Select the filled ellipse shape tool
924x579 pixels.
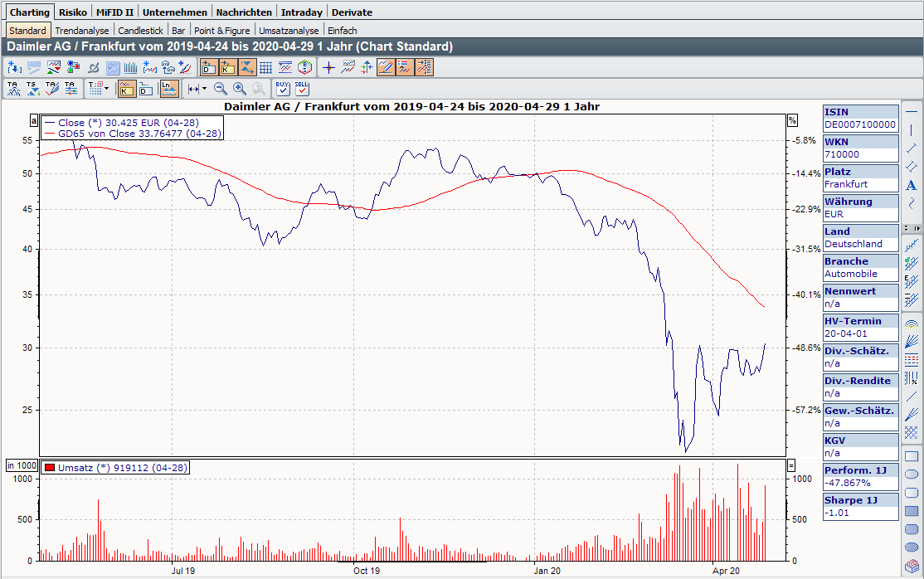pyautogui.click(x=912, y=547)
